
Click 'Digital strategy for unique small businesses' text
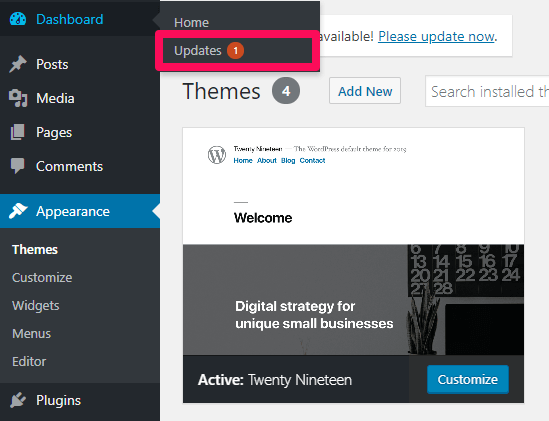(314, 315)
